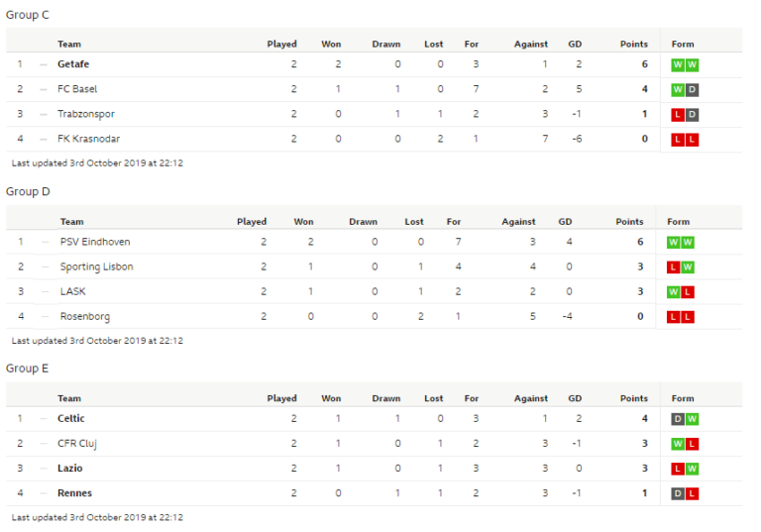Click the W form badge in Lazio row

[x=692, y=468]
